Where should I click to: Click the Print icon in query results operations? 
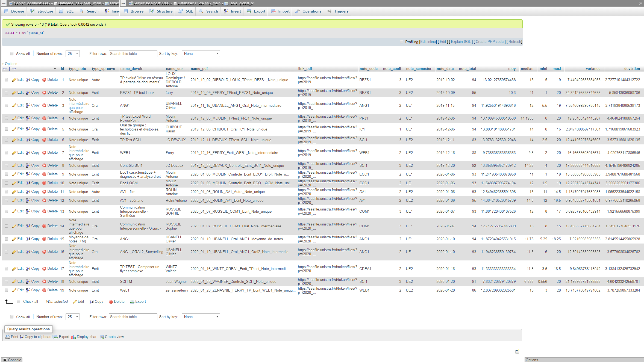pyautogui.click(x=8, y=337)
